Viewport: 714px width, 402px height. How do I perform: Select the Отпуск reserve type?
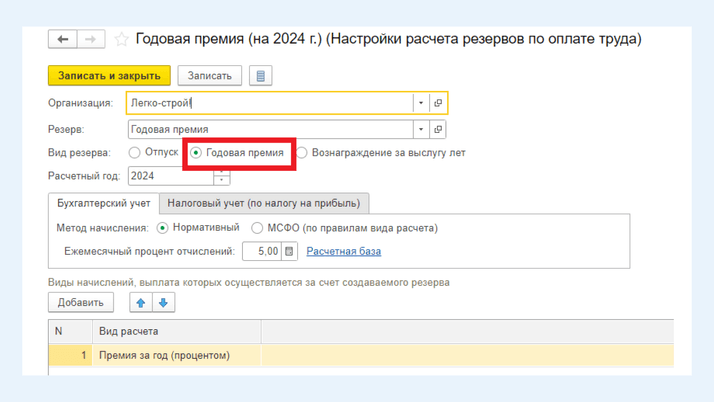point(153,153)
